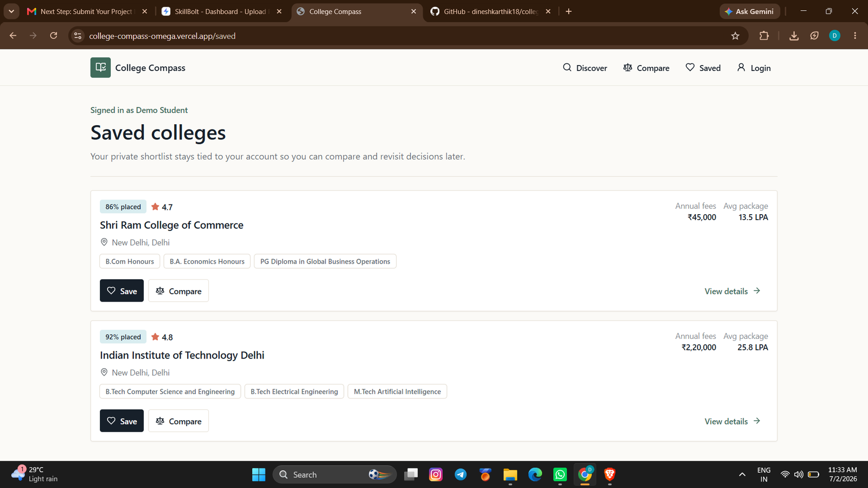Switch to the Gmail Next Step tab

click(x=87, y=11)
